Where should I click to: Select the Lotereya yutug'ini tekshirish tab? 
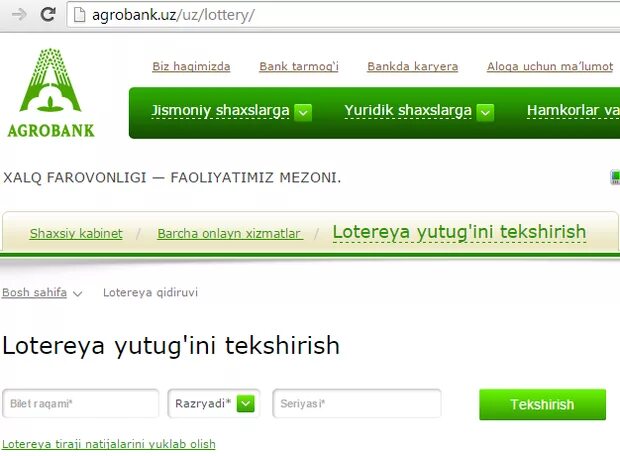(459, 233)
